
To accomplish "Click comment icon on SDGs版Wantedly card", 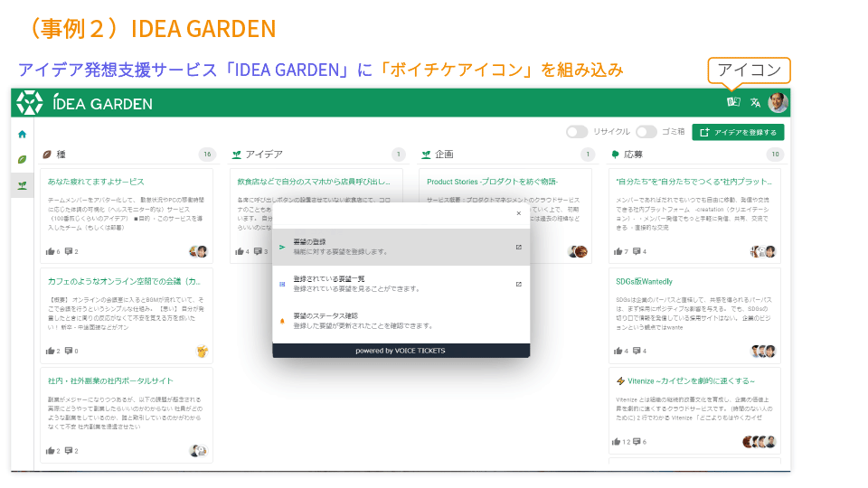I will click(x=638, y=351).
